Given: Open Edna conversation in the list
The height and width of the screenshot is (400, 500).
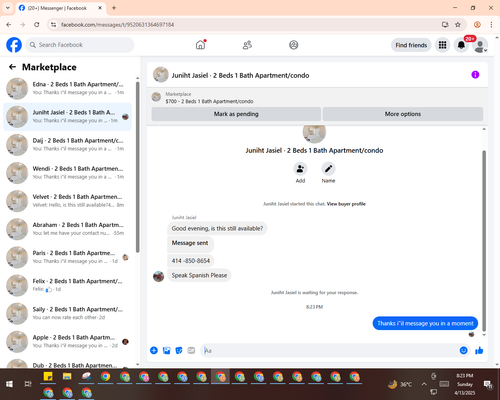Looking at the screenshot, I should tap(67, 89).
